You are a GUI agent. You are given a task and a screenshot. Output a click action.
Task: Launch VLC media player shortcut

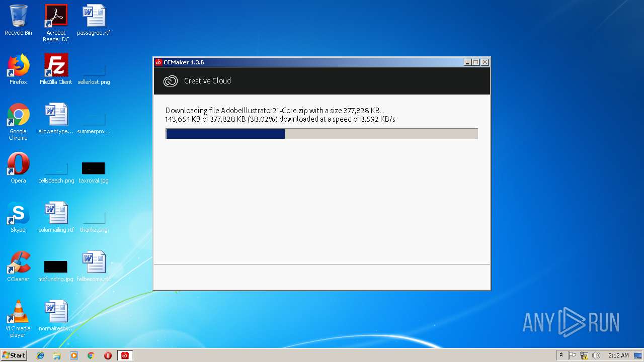tap(18, 319)
